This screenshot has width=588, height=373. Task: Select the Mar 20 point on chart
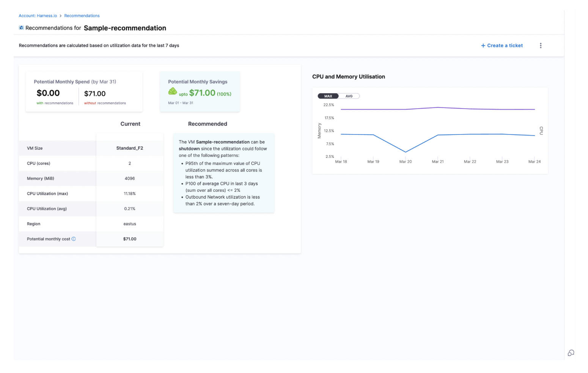(406, 152)
